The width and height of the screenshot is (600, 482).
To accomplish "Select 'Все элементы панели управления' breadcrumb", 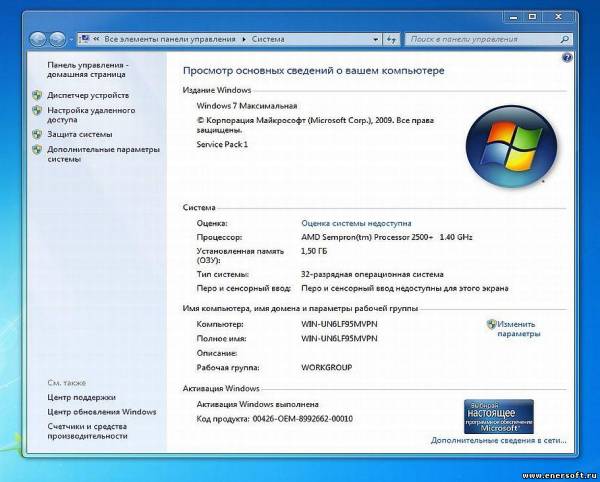I will pos(170,39).
